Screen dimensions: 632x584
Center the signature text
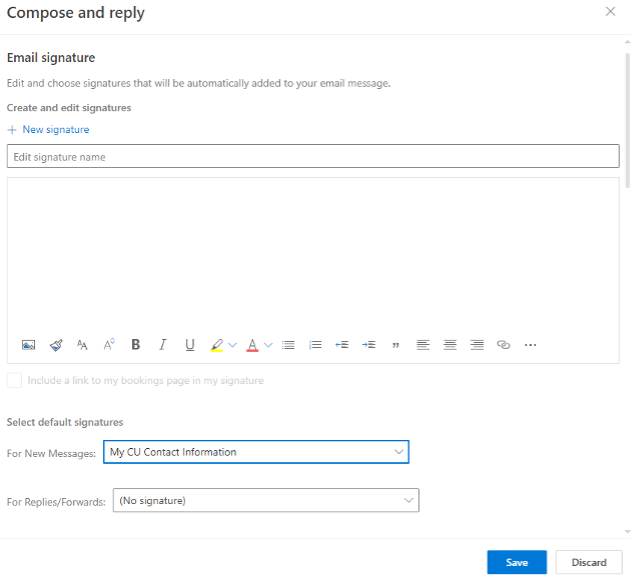(450, 345)
